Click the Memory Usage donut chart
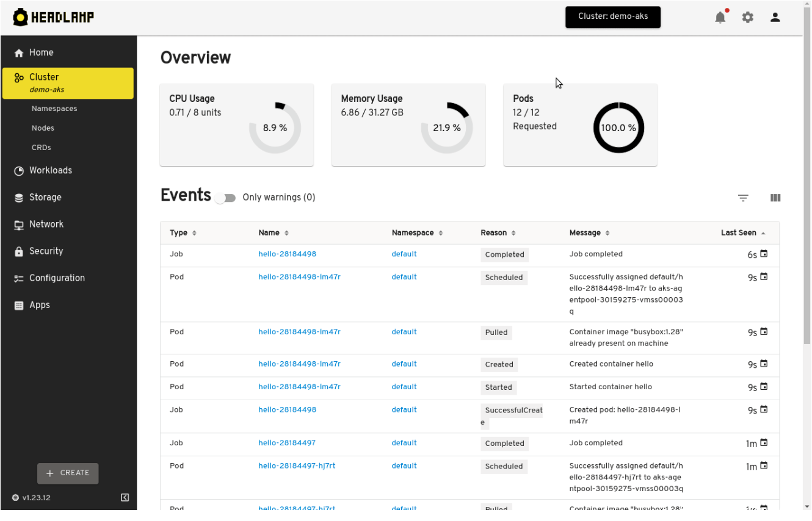The height and width of the screenshot is (521, 812). (446, 128)
